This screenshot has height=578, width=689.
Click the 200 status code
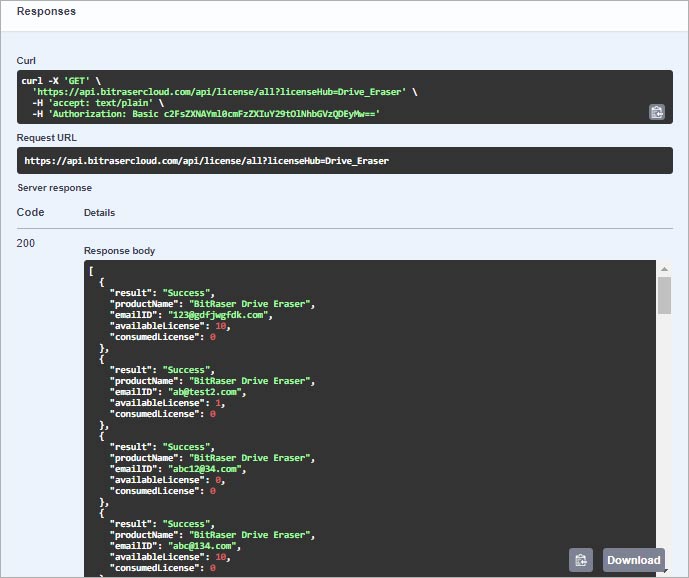click(25, 243)
